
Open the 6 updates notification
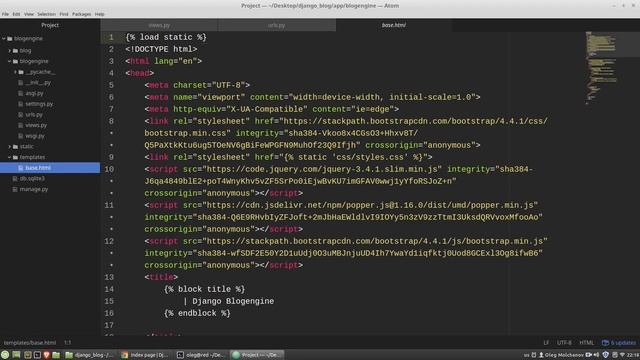tap(619, 343)
